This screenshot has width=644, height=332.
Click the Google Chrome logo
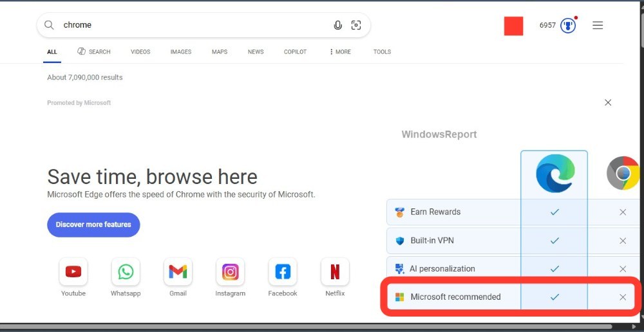point(623,173)
